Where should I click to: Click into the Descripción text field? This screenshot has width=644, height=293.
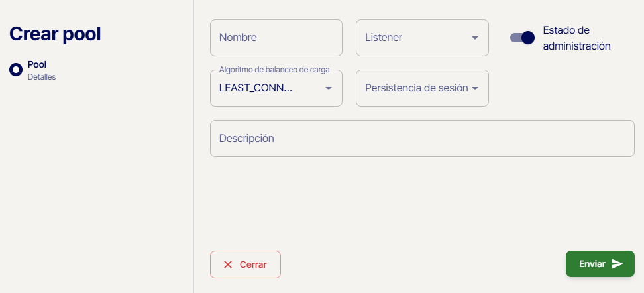(x=421, y=139)
